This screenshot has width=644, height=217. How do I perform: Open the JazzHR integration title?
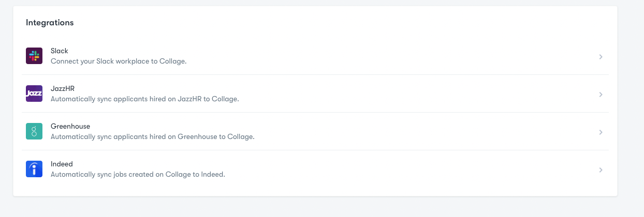click(63, 89)
